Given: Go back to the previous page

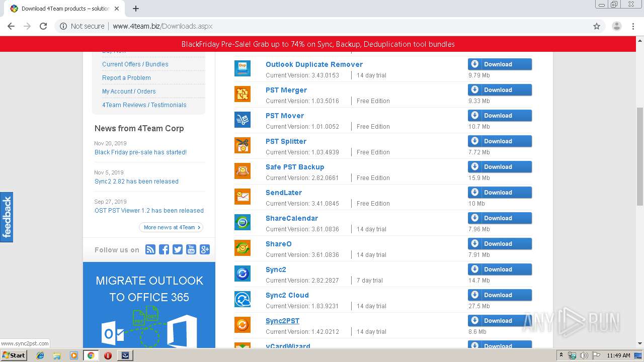Looking at the screenshot, I should pyautogui.click(x=11, y=26).
